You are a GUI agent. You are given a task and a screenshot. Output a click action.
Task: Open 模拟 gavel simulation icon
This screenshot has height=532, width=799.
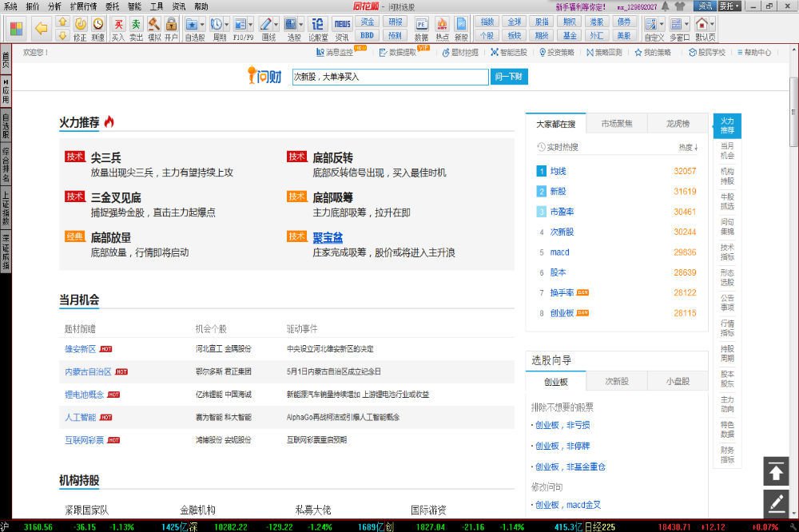[x=154, y=29]
